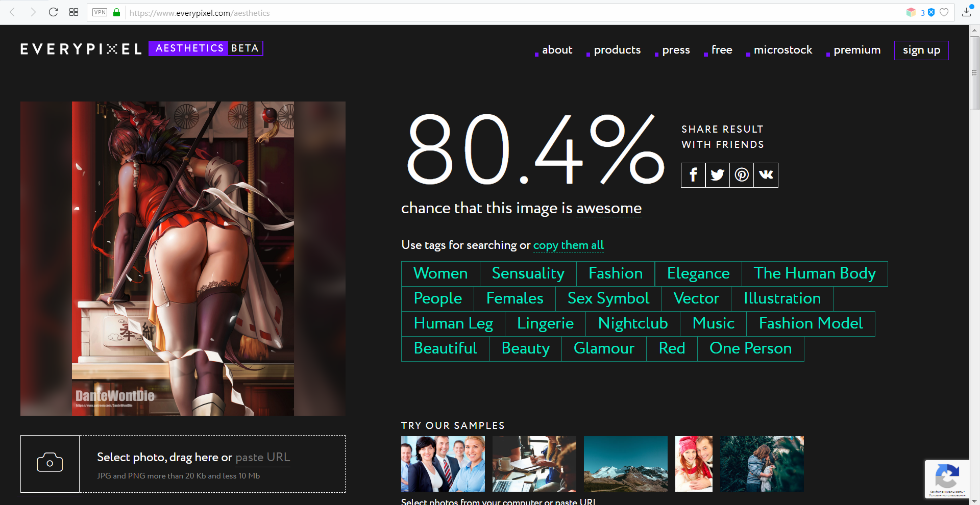Click the Aesthetics Beta badge

(206, 48)
